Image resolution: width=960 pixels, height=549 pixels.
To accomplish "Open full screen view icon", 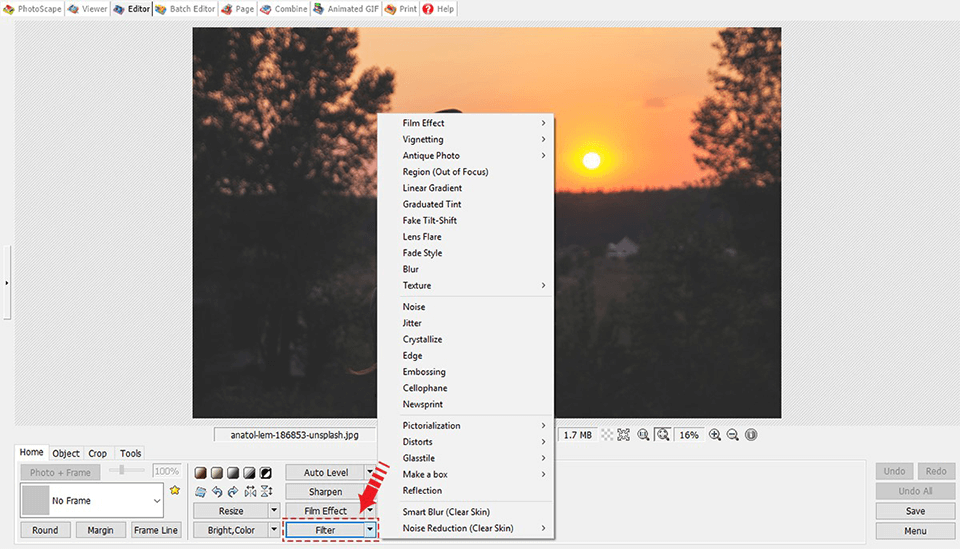I will (x=624, y=435).
